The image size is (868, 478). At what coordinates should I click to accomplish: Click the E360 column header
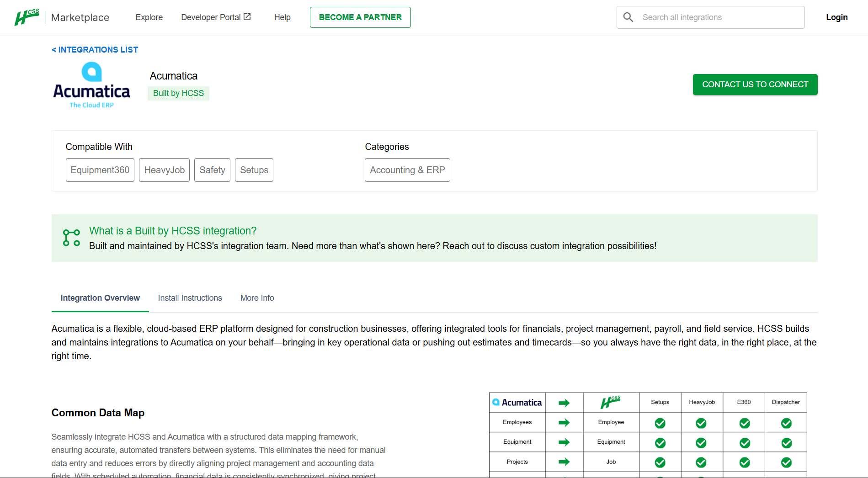[x=744, y=402]
